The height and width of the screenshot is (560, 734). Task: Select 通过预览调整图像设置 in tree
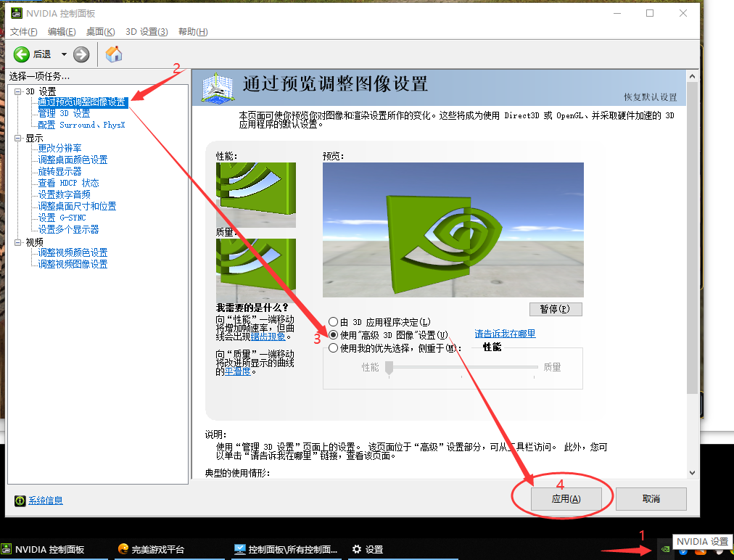click(x=82, y=102)
